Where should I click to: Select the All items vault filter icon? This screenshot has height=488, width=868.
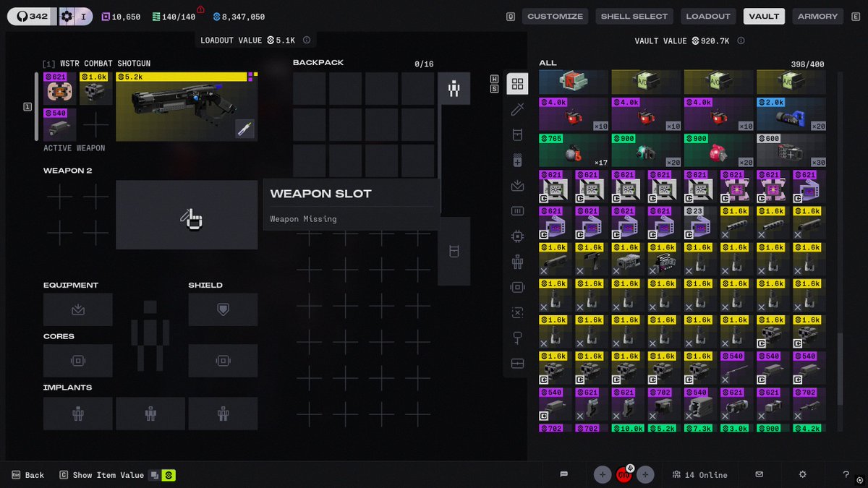pyautogui.click(x=517, y=84)
